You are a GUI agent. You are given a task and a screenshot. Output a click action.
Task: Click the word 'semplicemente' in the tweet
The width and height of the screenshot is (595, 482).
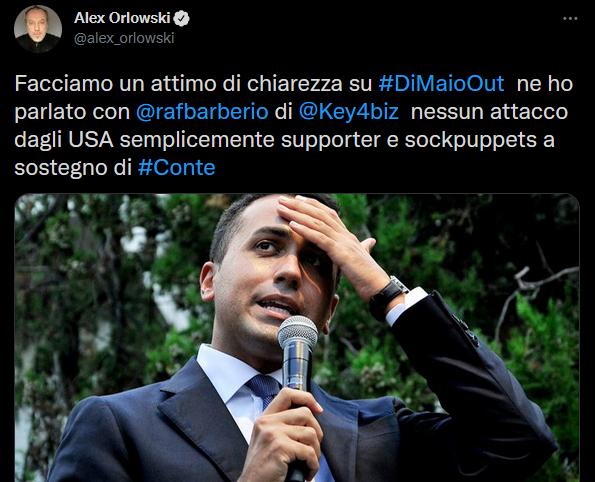pyautogui.click(x=197, y=140)
